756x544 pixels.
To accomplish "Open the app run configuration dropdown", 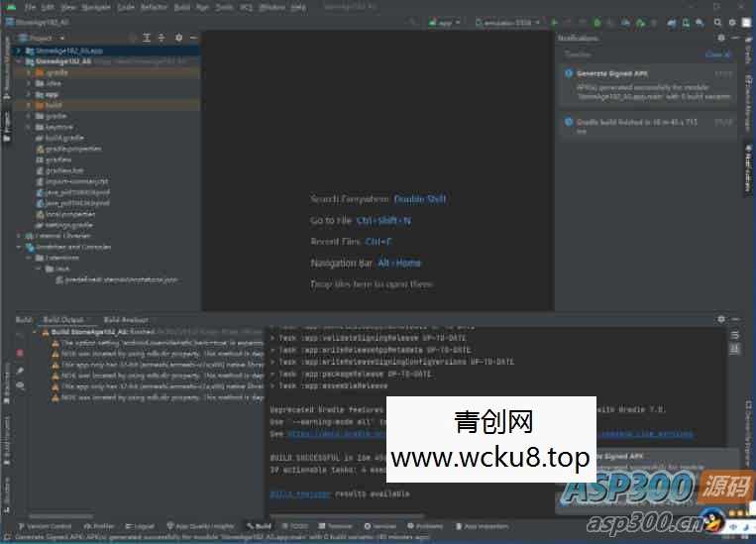I will pyautogui.click(x=445, y=22).
